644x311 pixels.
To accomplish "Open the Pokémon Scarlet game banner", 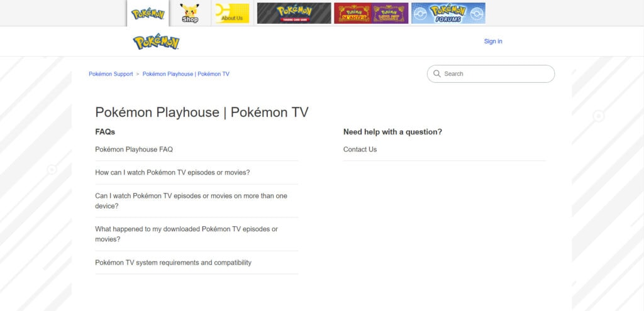I will click(x=353, y=13).
